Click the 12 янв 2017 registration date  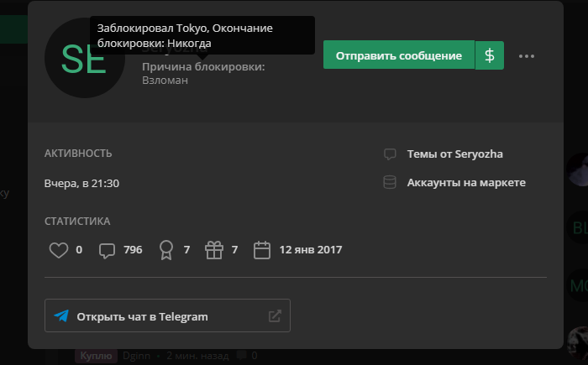pyautogui.click(x=311, y=250)
